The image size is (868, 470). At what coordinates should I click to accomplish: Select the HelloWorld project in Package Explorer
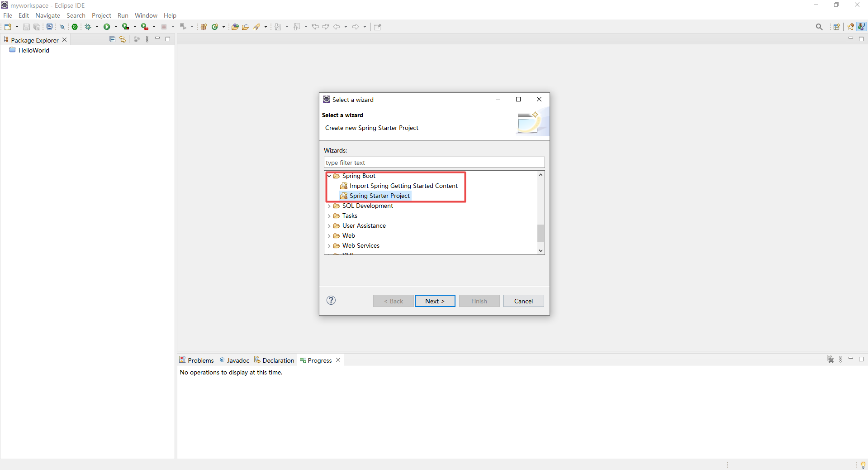tap(29, 50)
